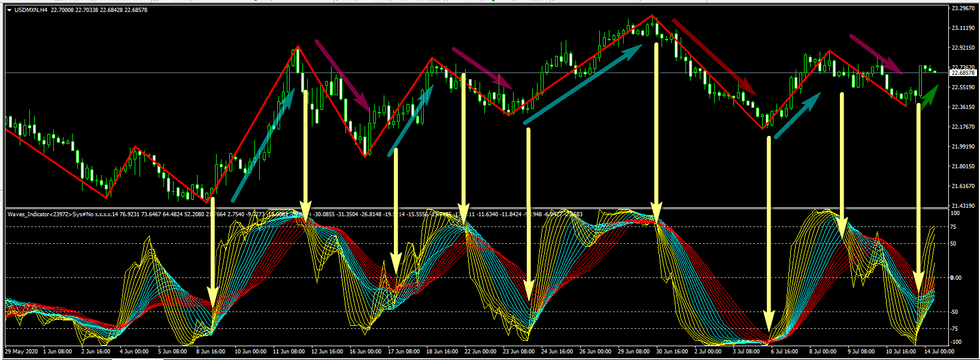The width and height of the screenshot is (980, 360).
Task: Click the 22.92150 price scale label
Action: [x=963, y=48]
